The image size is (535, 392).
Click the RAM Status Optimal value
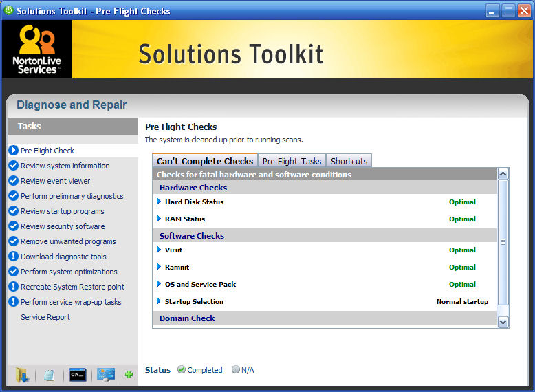[x=462, y=219]
